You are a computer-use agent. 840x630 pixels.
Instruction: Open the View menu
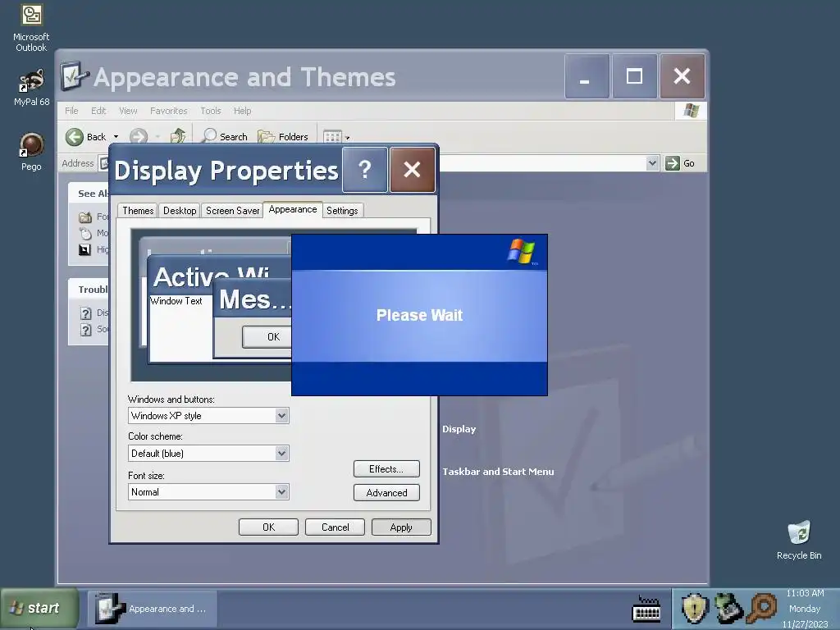pyautogui.click(x=128, y=111)
